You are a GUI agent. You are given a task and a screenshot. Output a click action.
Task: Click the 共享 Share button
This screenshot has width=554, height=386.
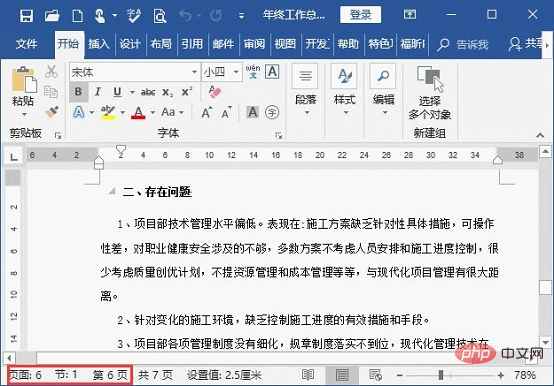525,44
